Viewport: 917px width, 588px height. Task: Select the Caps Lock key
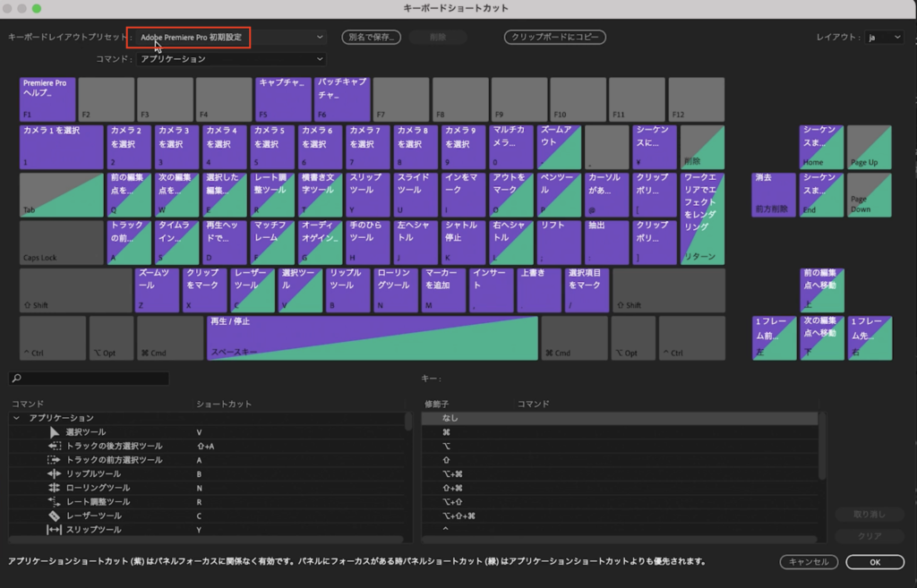click(x=62, y=242)
